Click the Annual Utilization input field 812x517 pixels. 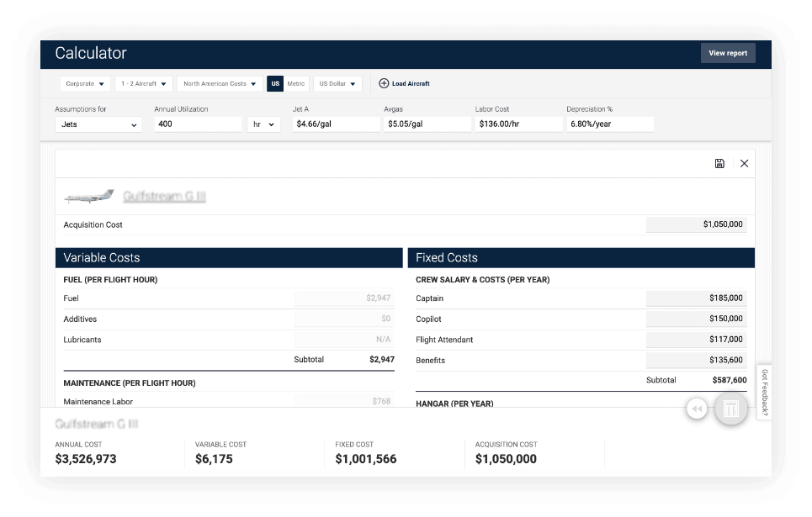tap(198, 124)
